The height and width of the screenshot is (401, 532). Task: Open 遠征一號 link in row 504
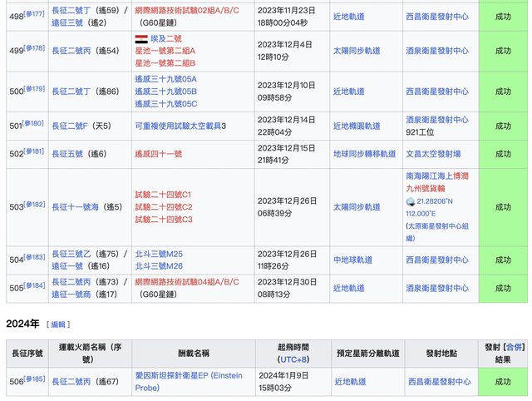pos(67,266)
